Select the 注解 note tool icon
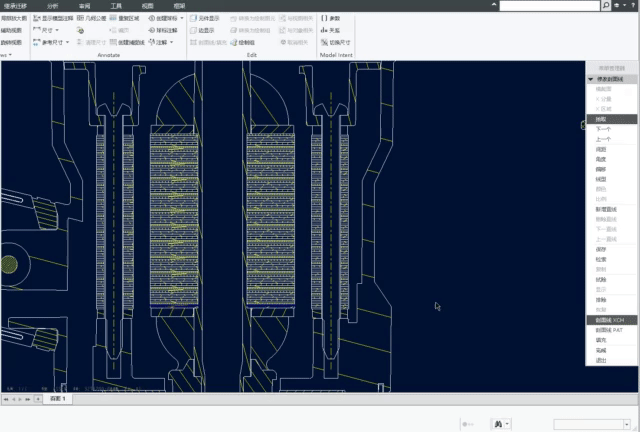This screenshot has width=640, height=432. (x=151, y=42)
